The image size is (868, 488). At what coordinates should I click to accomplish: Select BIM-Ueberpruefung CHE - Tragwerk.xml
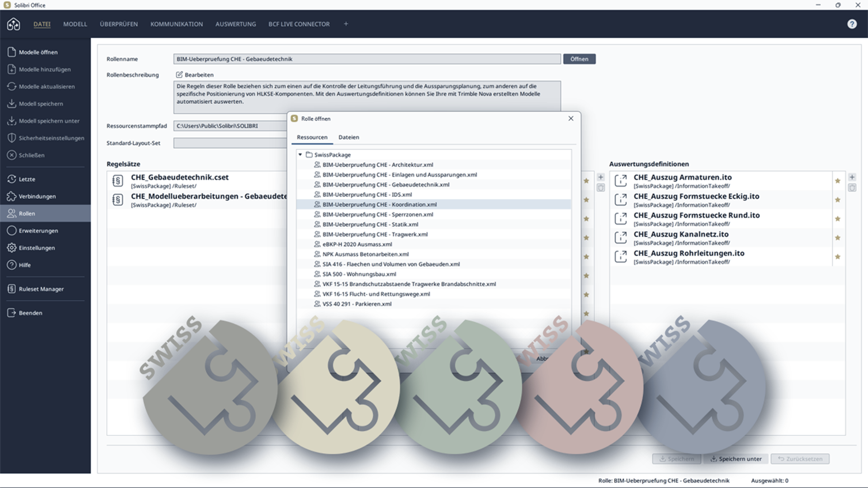point(434,234)
